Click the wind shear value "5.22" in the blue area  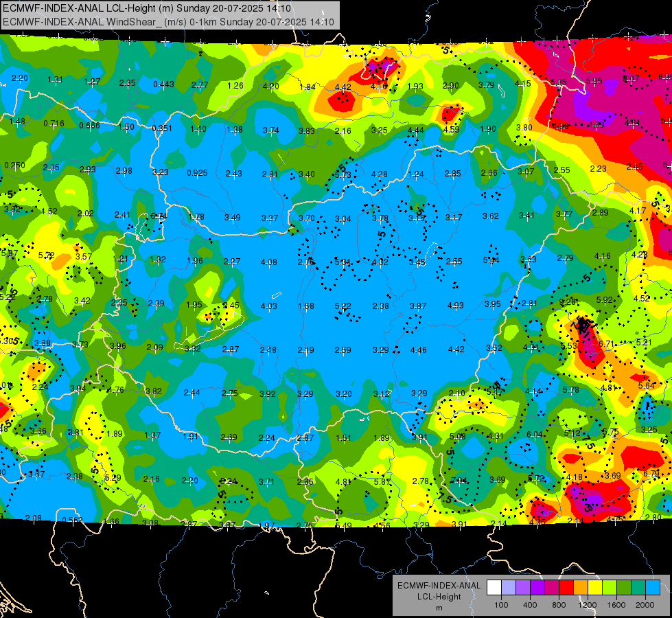tap(343, 306)
